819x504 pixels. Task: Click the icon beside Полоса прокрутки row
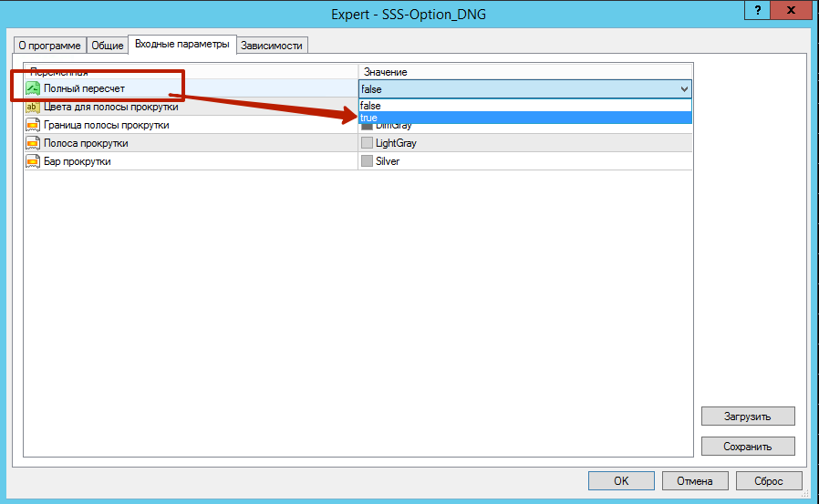coord(33,143)
